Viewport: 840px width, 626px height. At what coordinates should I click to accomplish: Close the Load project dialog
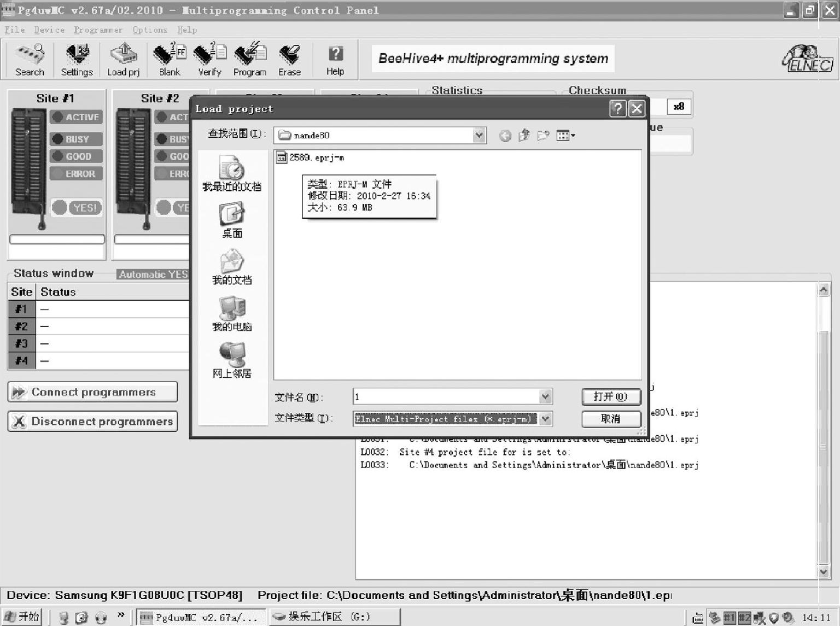coord(637,108)
